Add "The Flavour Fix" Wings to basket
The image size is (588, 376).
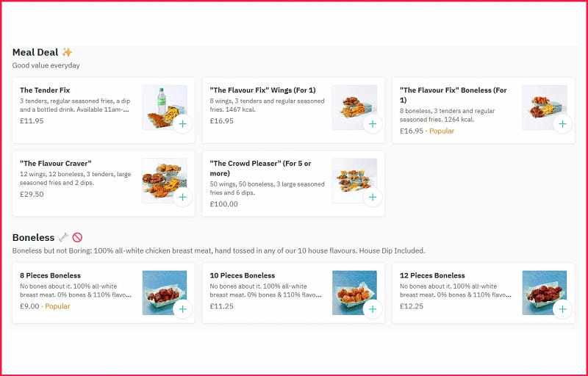pos(372,124)
